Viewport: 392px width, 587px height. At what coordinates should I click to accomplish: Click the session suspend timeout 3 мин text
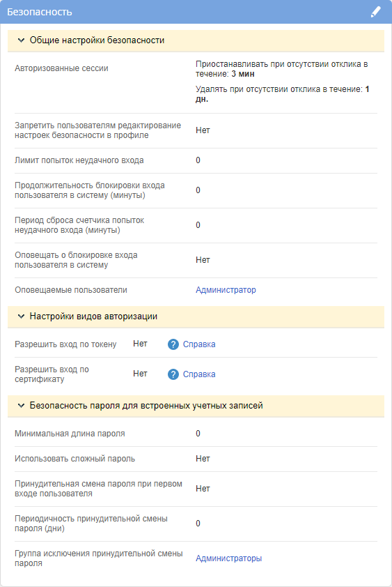[243, 74]
